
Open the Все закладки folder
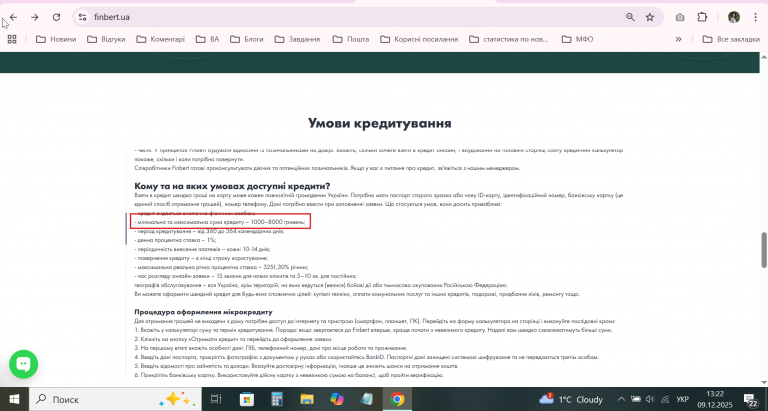tap(731, 39)
